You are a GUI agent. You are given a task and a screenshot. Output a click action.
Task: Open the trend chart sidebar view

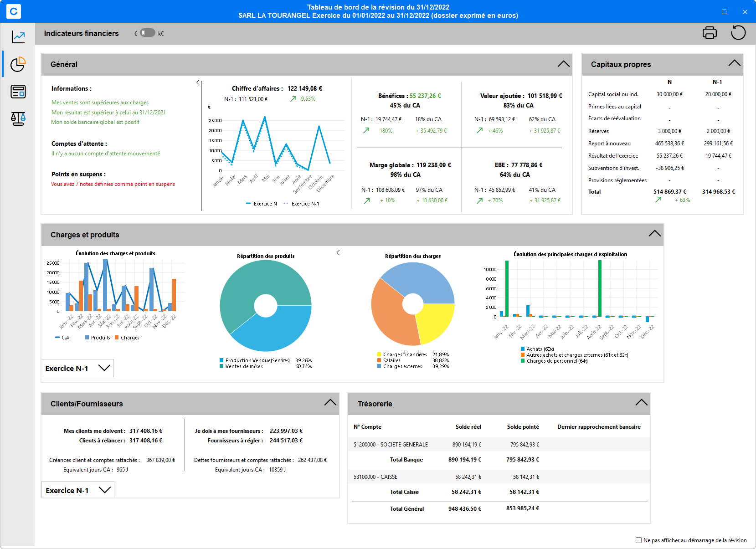pos(18,37)
